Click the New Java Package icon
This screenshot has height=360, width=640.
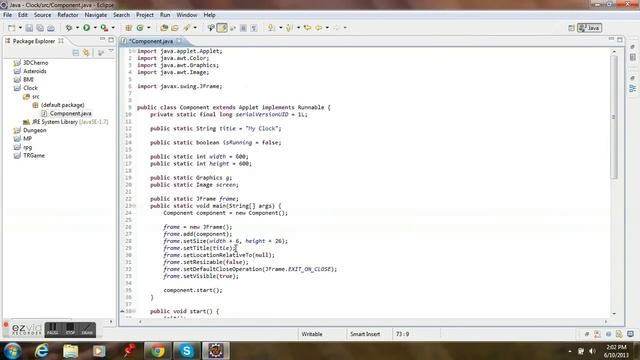pyautogui.click(x=129, y=28)
